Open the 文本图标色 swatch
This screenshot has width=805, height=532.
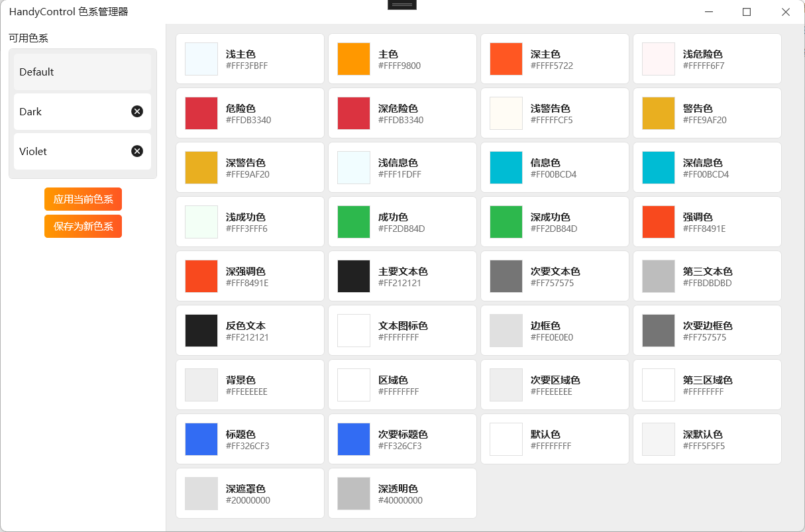coord(354,331)
